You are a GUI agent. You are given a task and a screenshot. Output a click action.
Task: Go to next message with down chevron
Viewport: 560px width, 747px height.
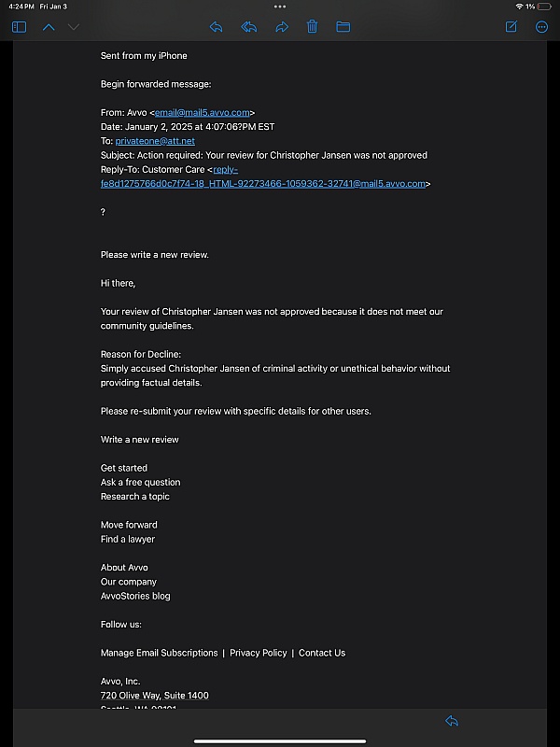pyautogui.click(x=74, y=27)
